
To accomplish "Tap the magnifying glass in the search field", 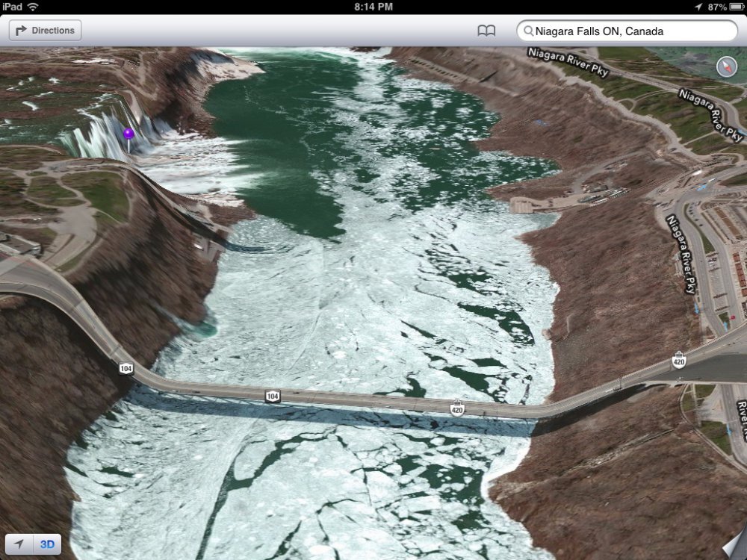I will click(x=528, y=31).
